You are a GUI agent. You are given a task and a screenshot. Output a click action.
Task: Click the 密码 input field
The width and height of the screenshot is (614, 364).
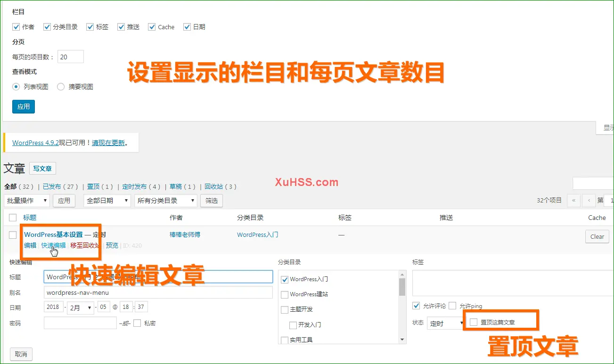click(80, 323)
